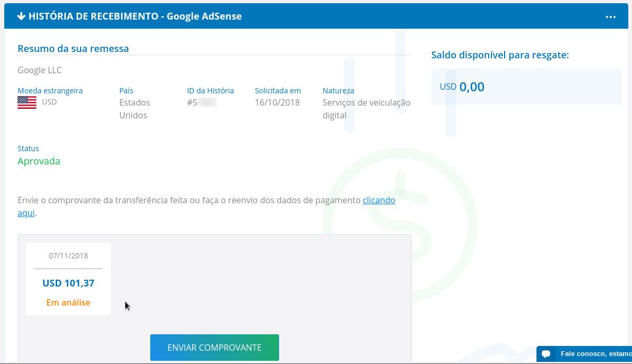Click the 'ID da História' label

click(210, 91)
